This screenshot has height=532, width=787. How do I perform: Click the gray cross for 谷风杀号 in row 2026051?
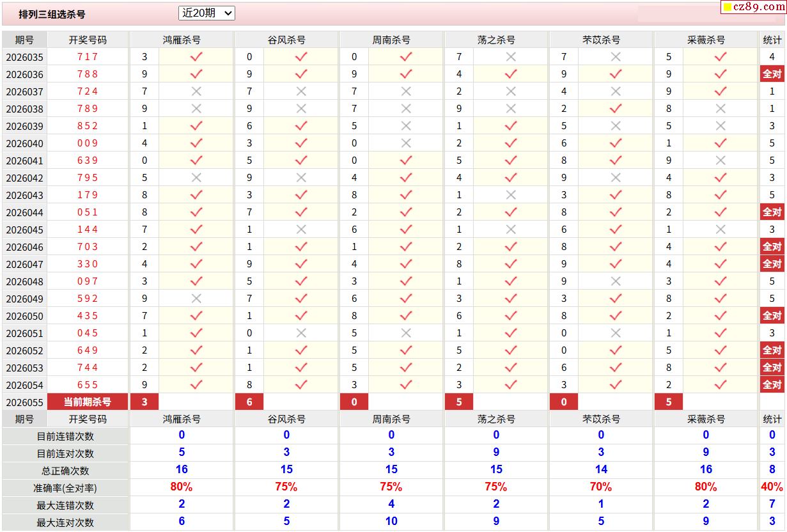click(x=301, y=333)
